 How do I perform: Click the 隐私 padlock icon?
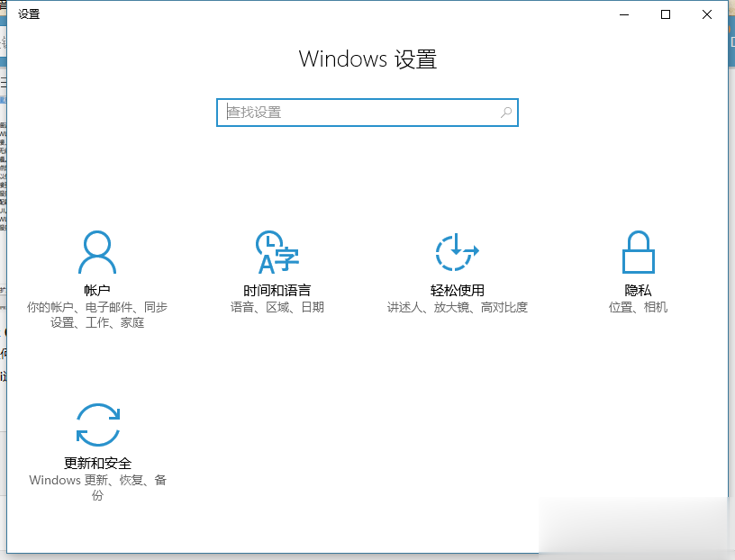(x=638, y=249)
